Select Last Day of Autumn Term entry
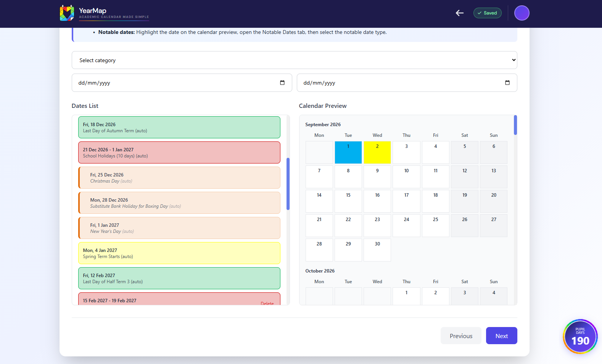The image size is (602, 364). (179, 127)
